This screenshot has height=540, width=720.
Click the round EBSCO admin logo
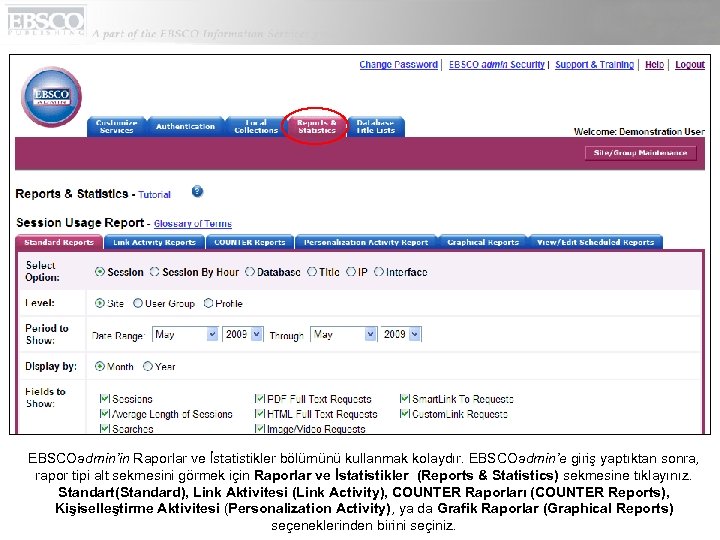pyautogui.click(x=51, y=96)
